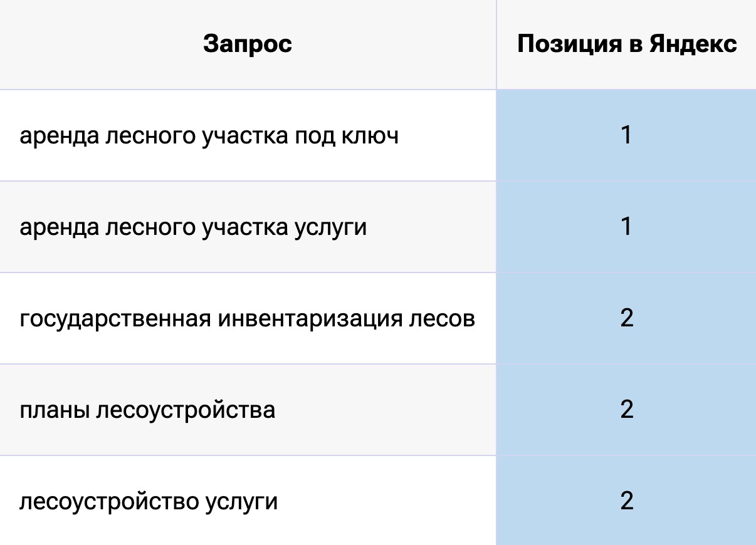This screenshot has width=756, height=545.
Task: Click position value for "лесоустройство услуги"
Action: pyautogui.click(x=626, y=502)
